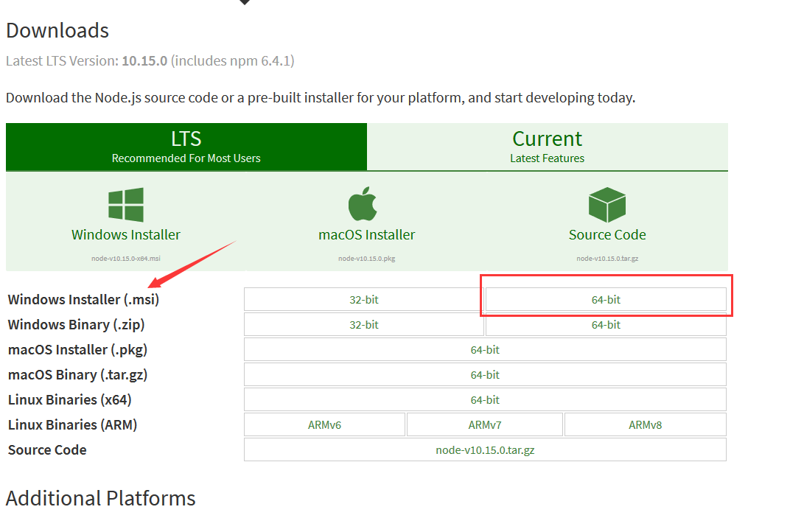Image resolution: width=804 pixels, height=532 pixels.
Task: Download 64-bit macOS Installer (.pkg)
Action: coord(485,349)
